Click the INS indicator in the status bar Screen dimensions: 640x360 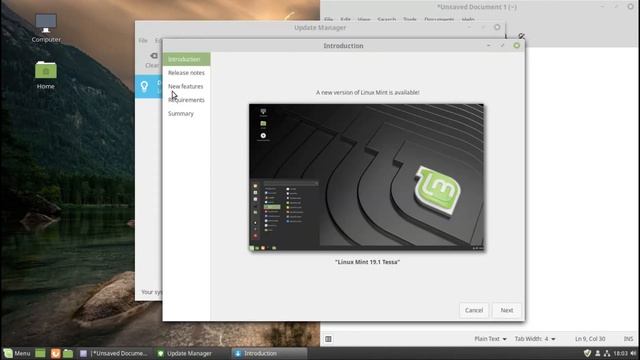[628, 339]
